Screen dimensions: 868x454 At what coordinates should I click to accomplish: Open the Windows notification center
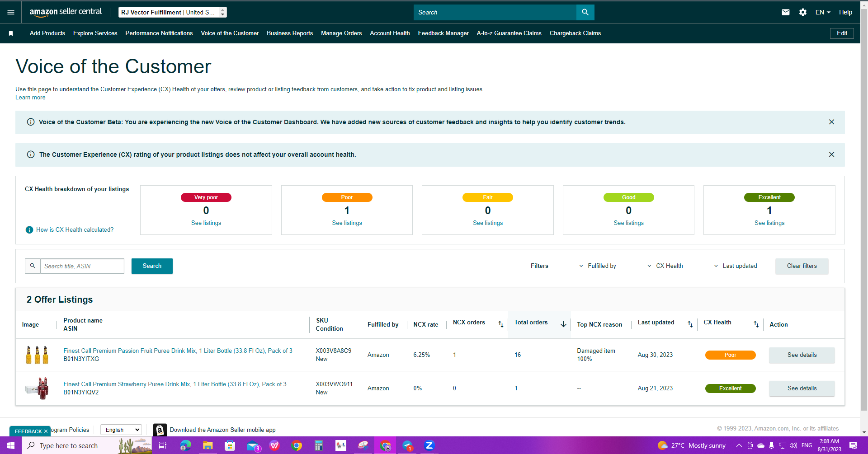coord(853,445)
